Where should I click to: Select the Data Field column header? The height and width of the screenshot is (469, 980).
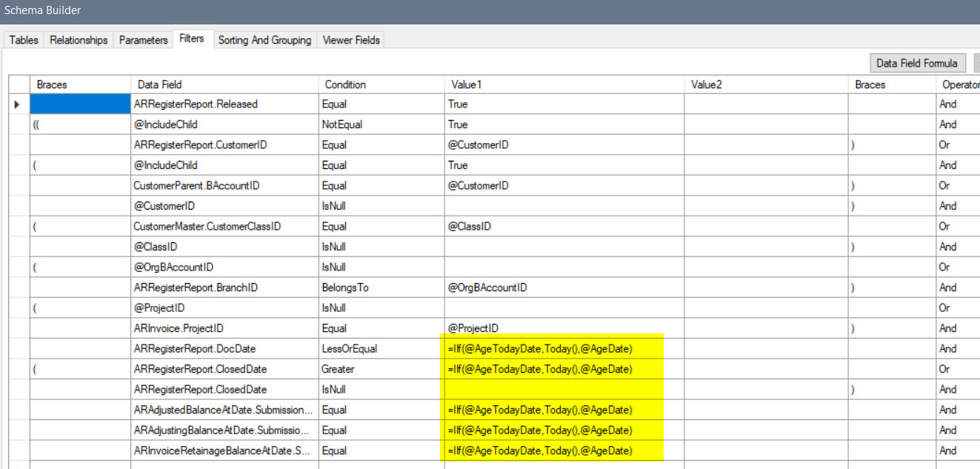coord(222,84)
